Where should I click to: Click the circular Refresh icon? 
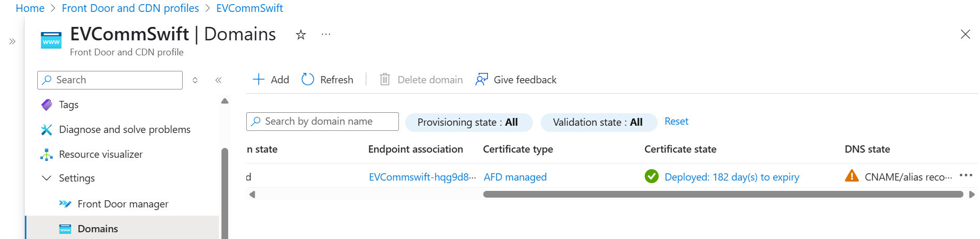[x=308, y=79]
